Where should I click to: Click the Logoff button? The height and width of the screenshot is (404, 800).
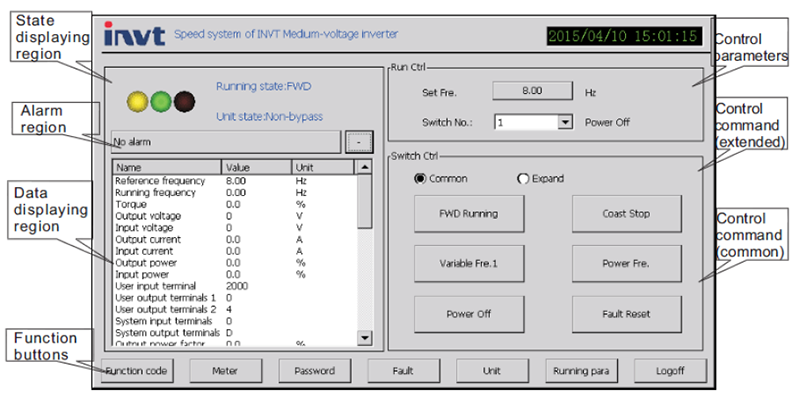click(x=670, y=371)
